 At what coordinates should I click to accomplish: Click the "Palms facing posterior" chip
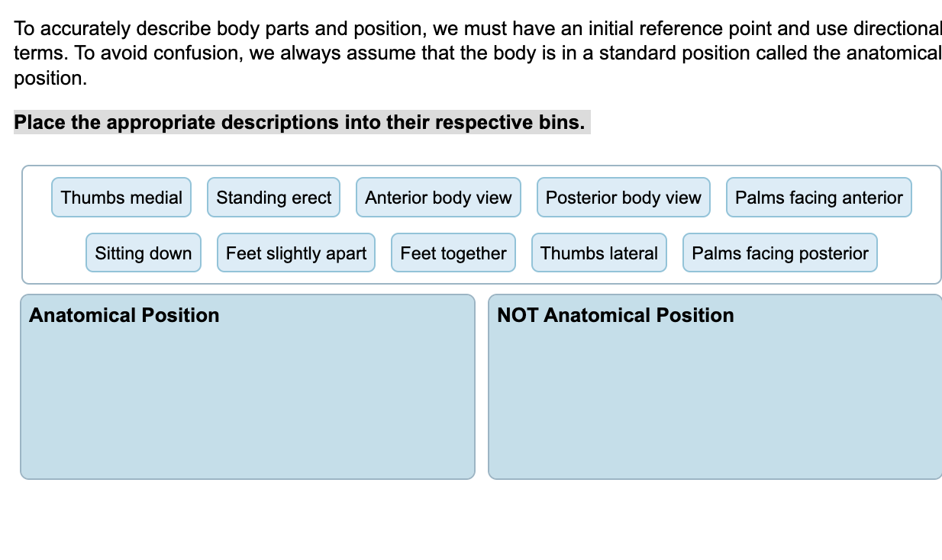click(x=779, y=253)
